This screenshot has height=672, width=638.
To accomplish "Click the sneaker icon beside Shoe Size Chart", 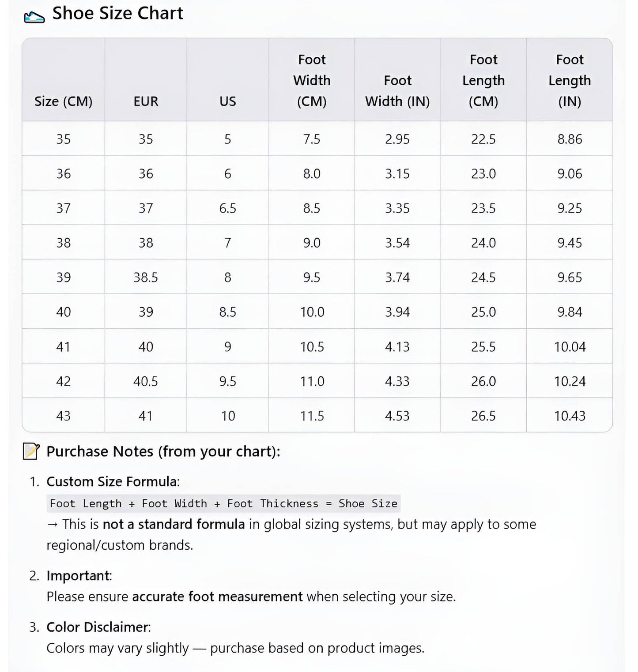I will [x=34, y=17].
